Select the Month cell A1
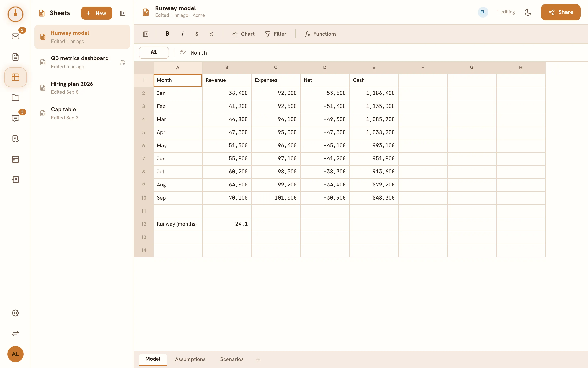Screen dimensions: 588x368 (178, 80)
